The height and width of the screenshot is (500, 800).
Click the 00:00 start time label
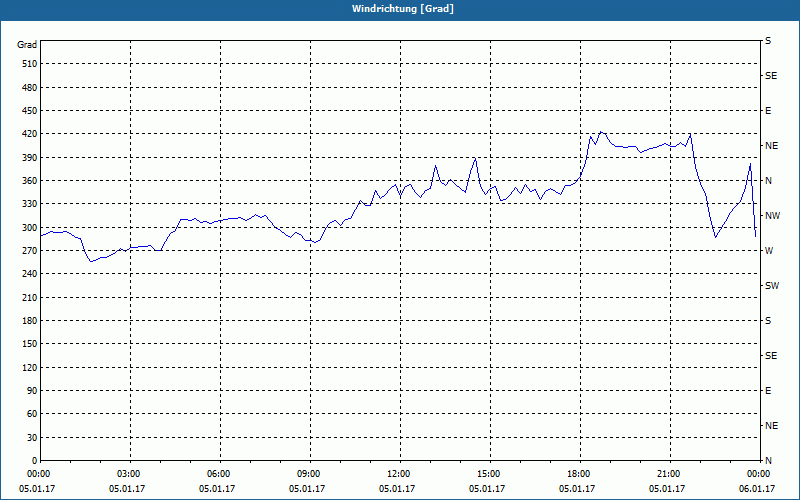(38, 474)
